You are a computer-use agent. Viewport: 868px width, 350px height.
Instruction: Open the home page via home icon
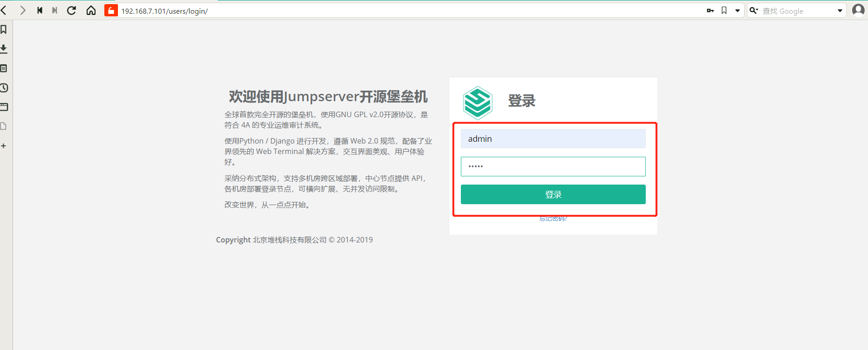point(91,10)
